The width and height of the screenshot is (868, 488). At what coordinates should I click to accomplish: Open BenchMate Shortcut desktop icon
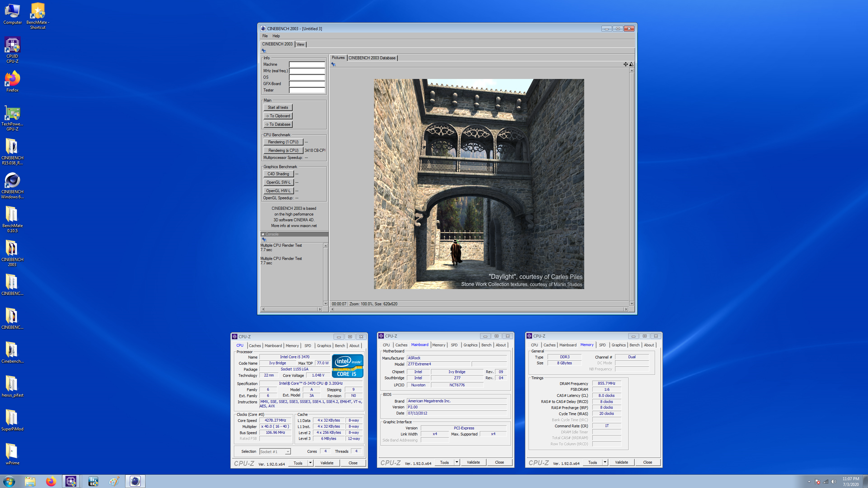coord(38,16)
